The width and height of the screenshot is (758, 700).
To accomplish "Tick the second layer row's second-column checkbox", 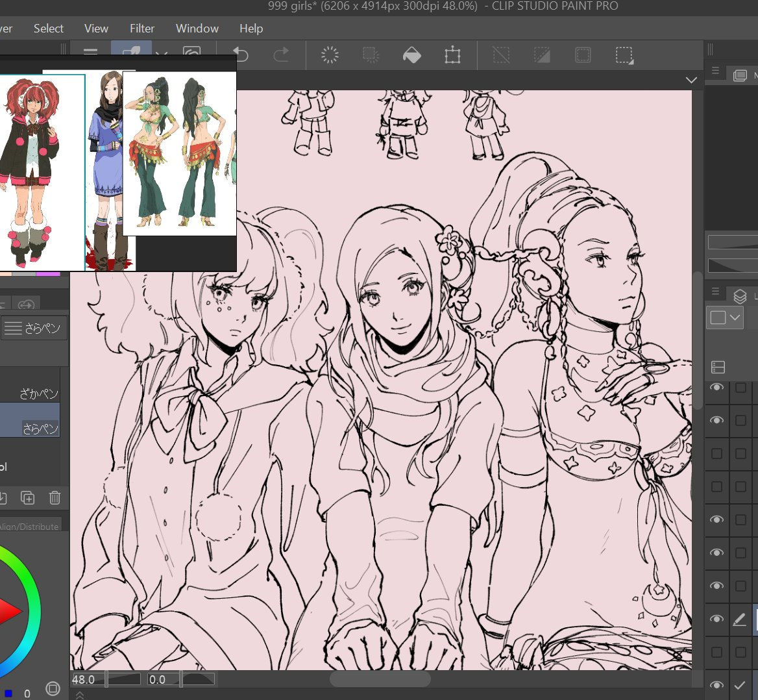I will click(740, 420).
